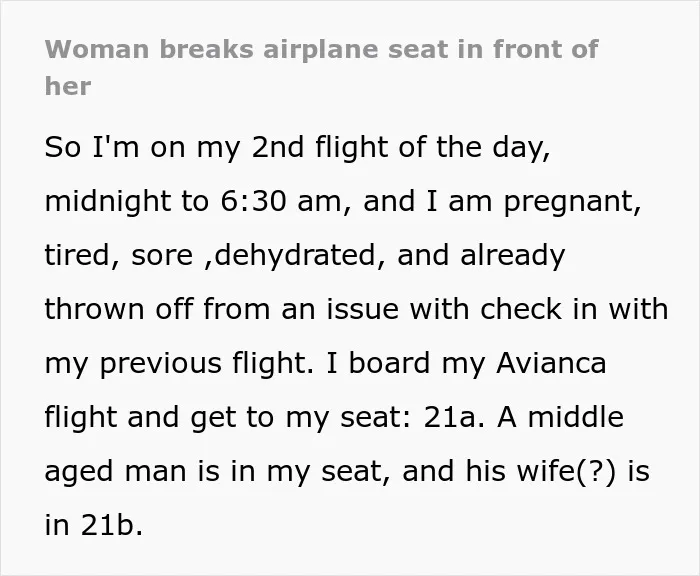Click the word "midnight"
This screenshot has width=700, height=576.
pyautogui.click(x=108, y=201)
